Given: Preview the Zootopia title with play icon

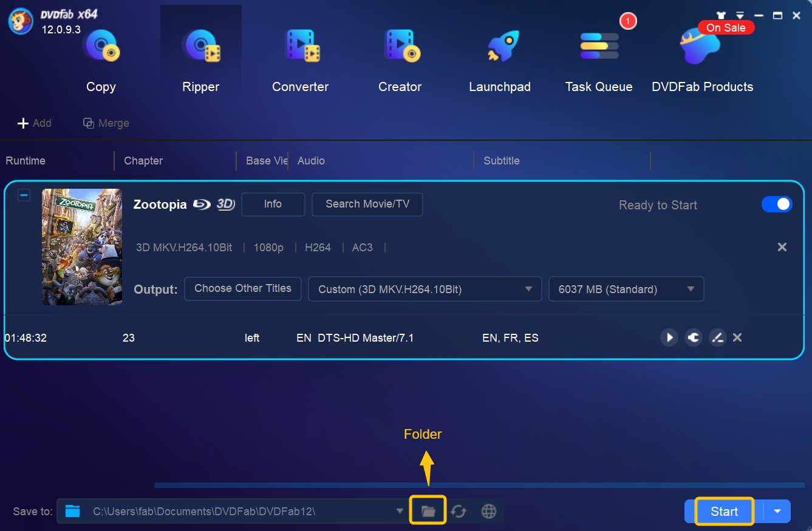Looking at the screenshot, I should 669,337.
